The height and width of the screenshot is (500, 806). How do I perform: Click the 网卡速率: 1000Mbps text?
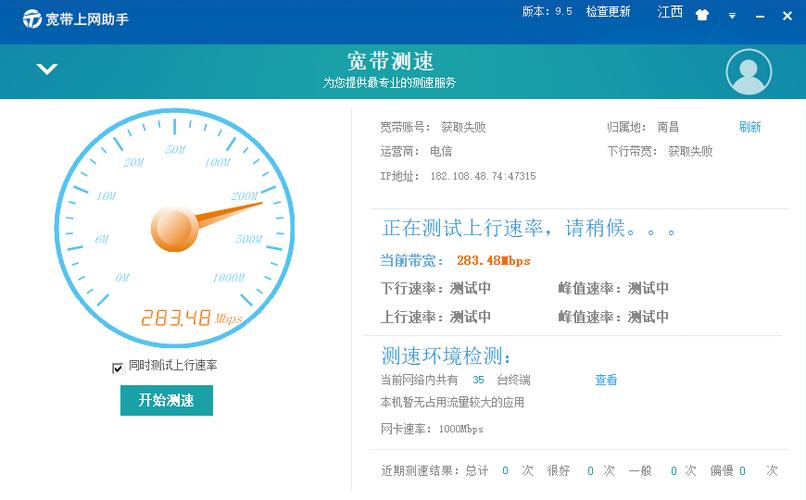click(x=432, y=429)
